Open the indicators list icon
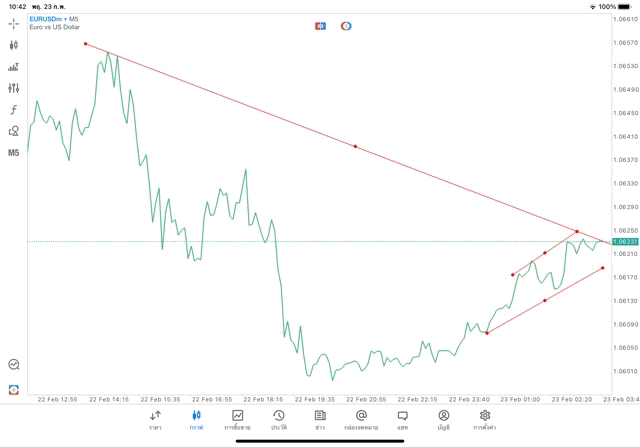 (13, 67)
